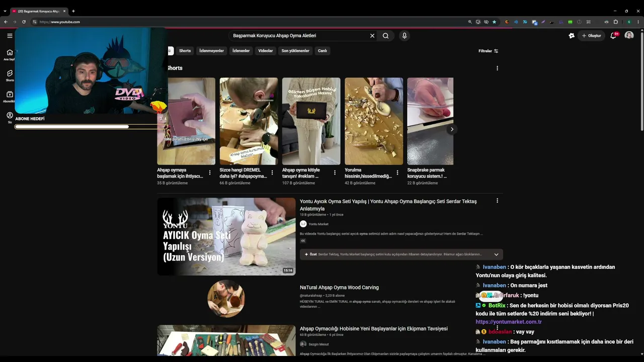
Task: Open more options for 'Yorulma hissinin' short
Action: point(397,173)
